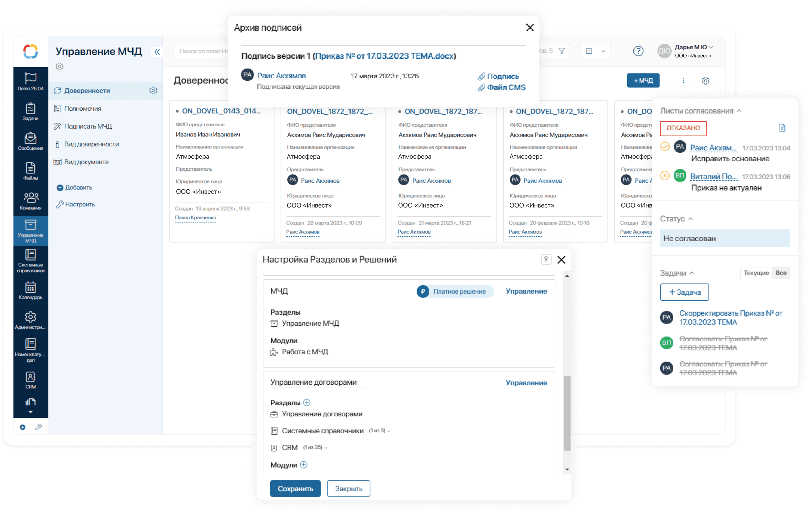Click Добавить in side menu
Viewport: 812px width, 513px height.
[x=74, y=188]
